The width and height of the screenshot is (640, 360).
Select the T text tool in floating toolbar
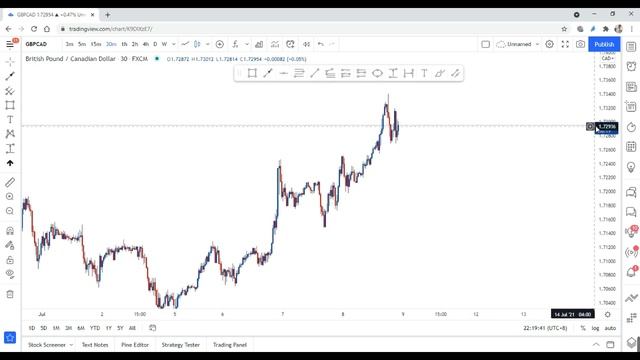click(424, 73)
